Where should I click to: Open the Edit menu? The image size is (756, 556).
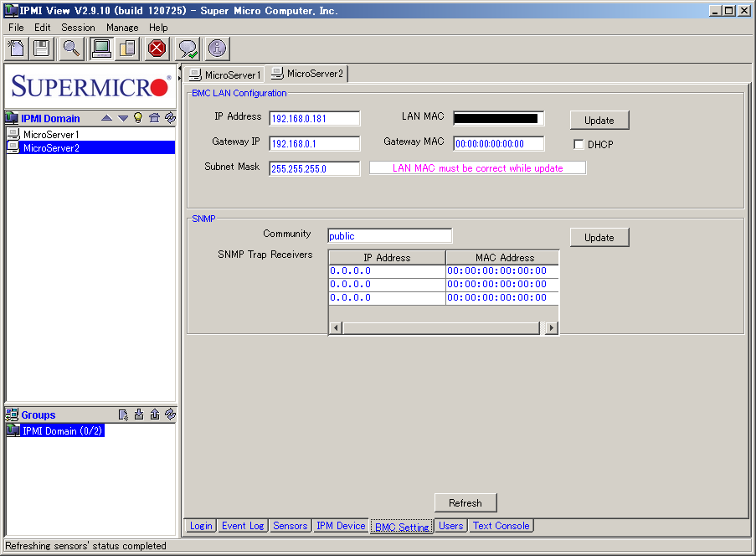(x=43, y=28)
